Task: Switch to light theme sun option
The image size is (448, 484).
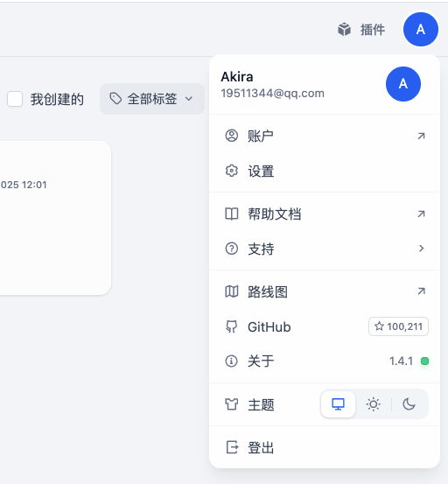Action: tap(373, 404)
